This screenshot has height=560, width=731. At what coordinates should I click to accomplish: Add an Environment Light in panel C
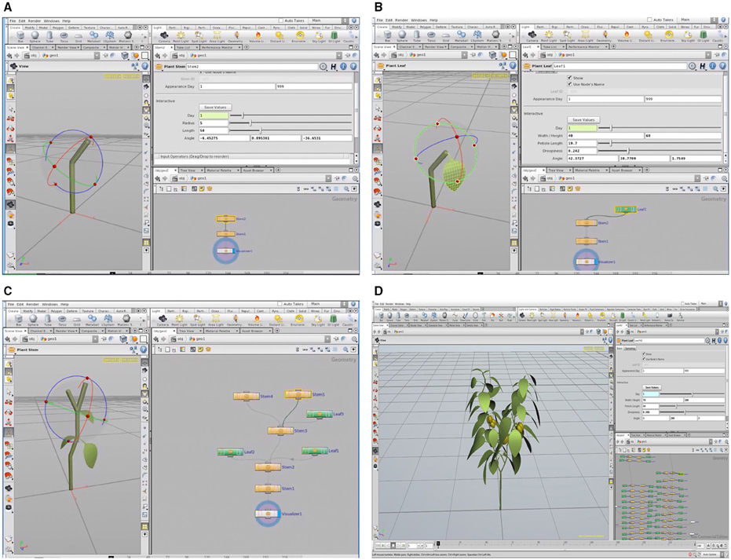(x=299, y=320)
